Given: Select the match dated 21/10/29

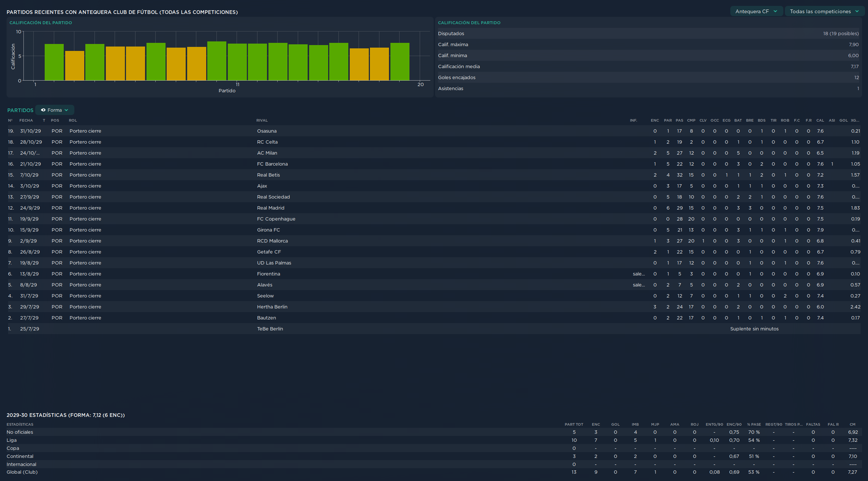Looking at the screenshot, I should (x=434, y=164).
